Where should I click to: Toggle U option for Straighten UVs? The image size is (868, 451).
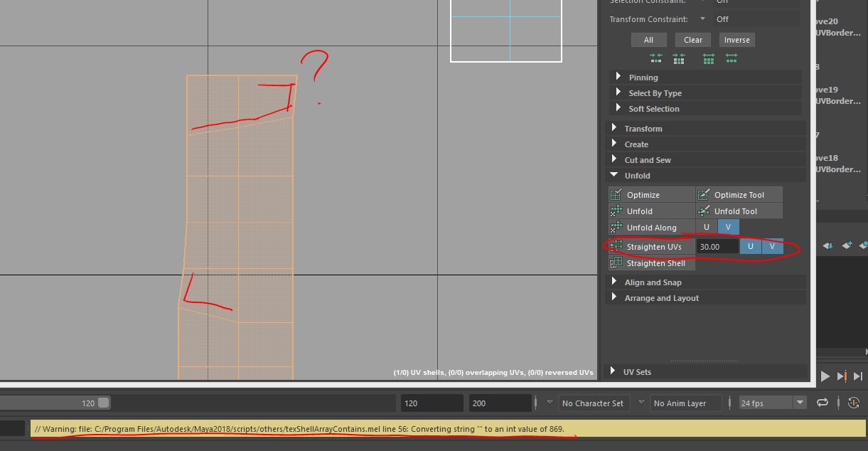(x=751, y=247)
